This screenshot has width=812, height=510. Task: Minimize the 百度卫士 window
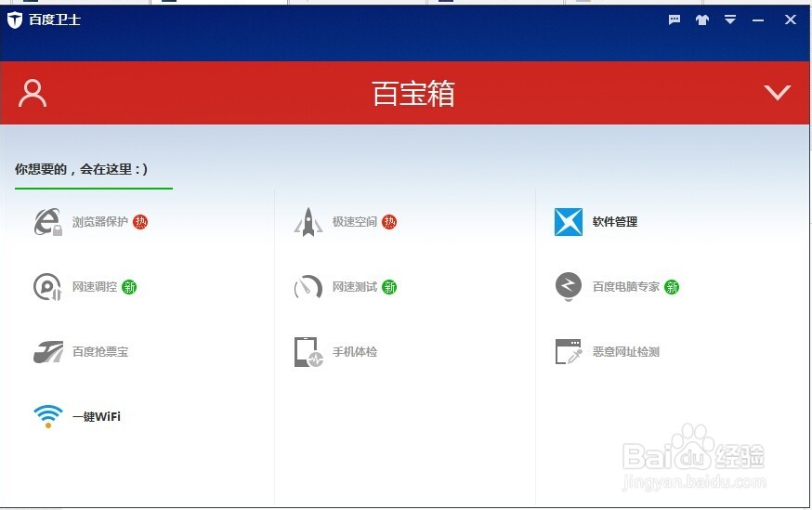758,20
